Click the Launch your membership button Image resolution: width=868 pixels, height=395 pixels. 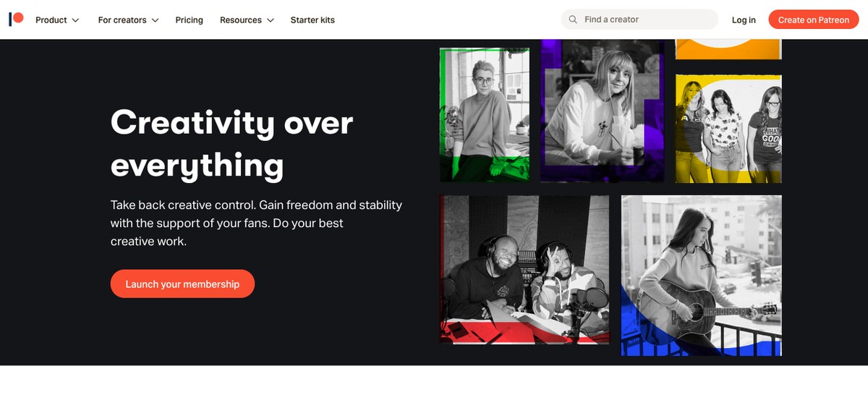coord(182,284)
